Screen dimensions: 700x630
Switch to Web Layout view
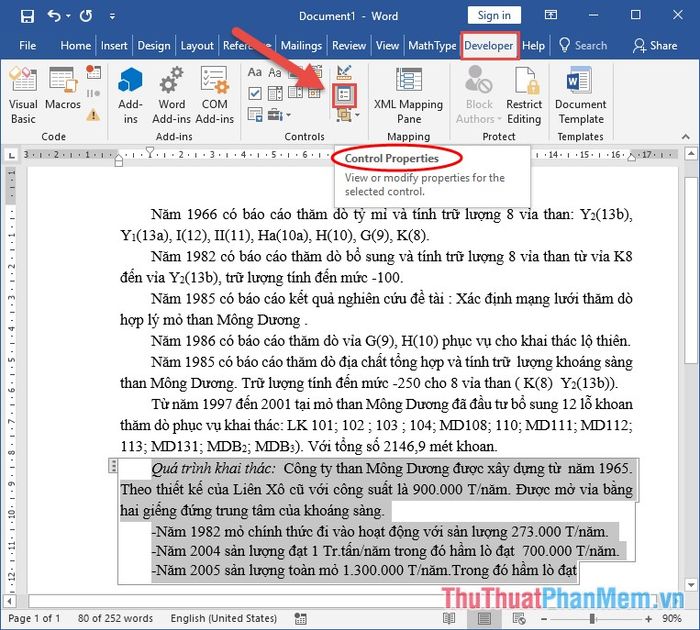pyautogui.click(x=519, y=618)
